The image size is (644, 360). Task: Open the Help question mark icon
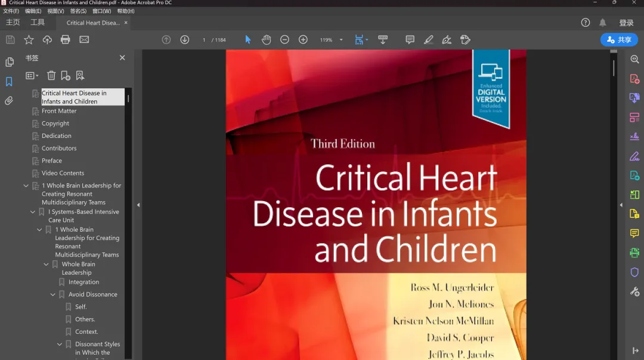(x=586, y=23)
